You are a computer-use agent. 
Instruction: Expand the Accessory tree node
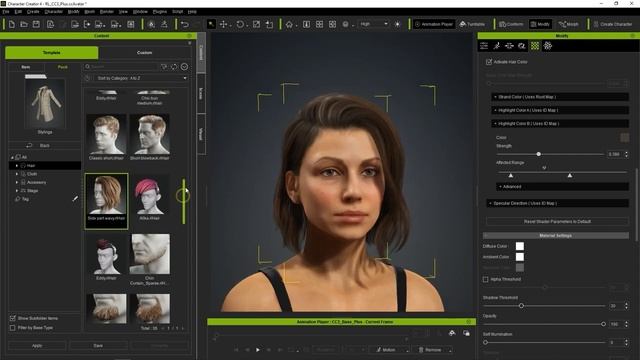(x=17, y=182)
